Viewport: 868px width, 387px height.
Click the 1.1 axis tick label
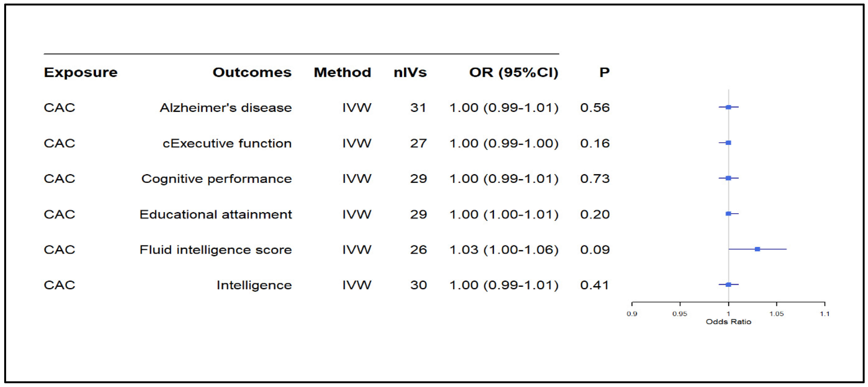point(824,314)
